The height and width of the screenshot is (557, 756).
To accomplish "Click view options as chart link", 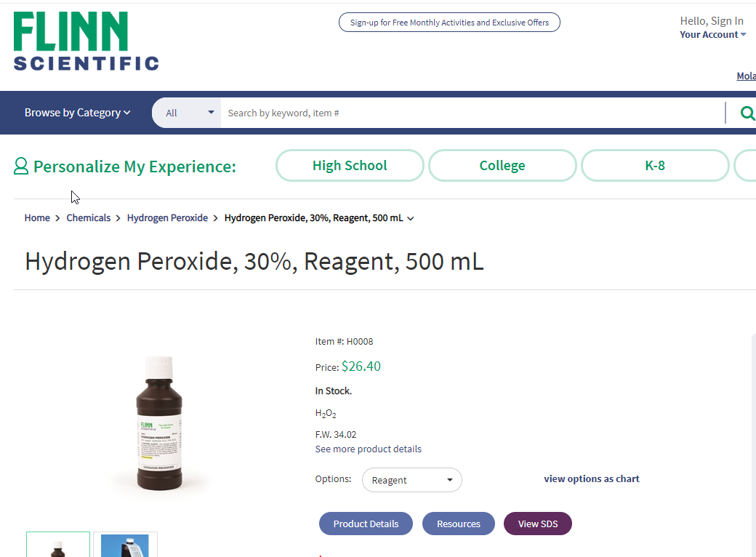I will coord(592,479).
